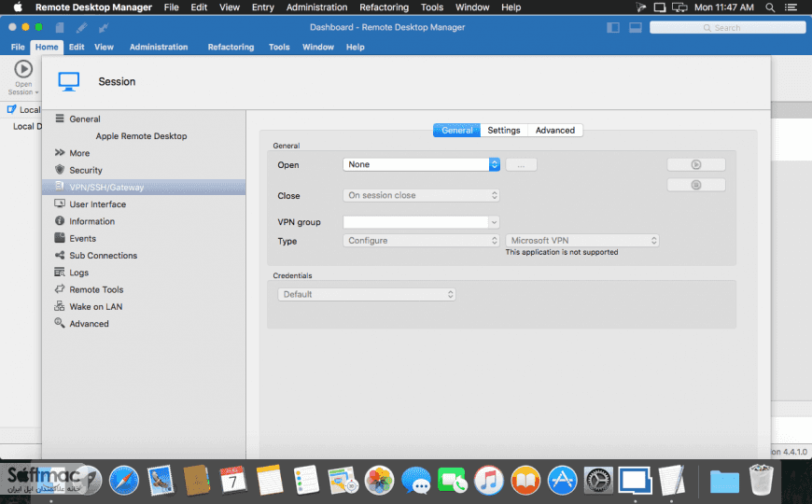
Task: Click the Open Session play icon
Action: (x=23, y=69)
